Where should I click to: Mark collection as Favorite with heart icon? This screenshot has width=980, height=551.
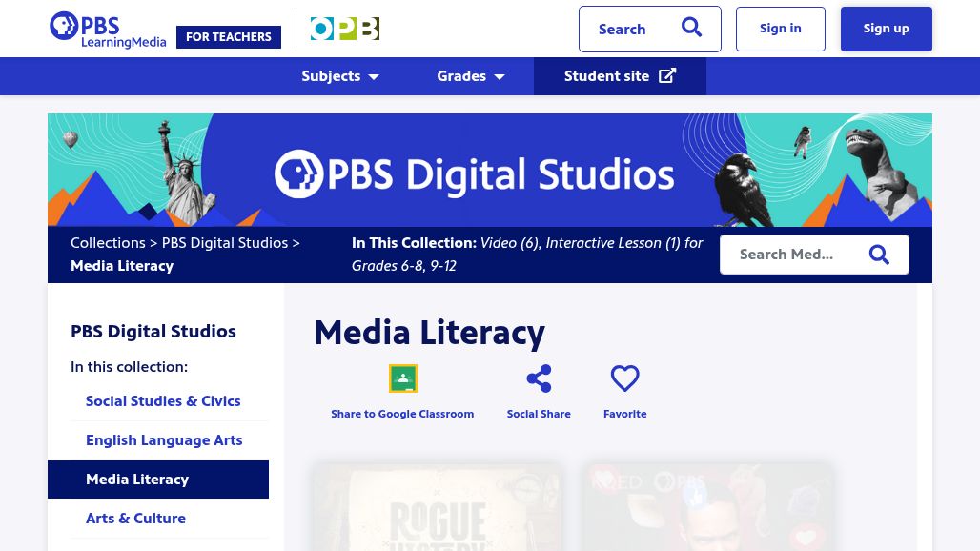tap(624, 378)
